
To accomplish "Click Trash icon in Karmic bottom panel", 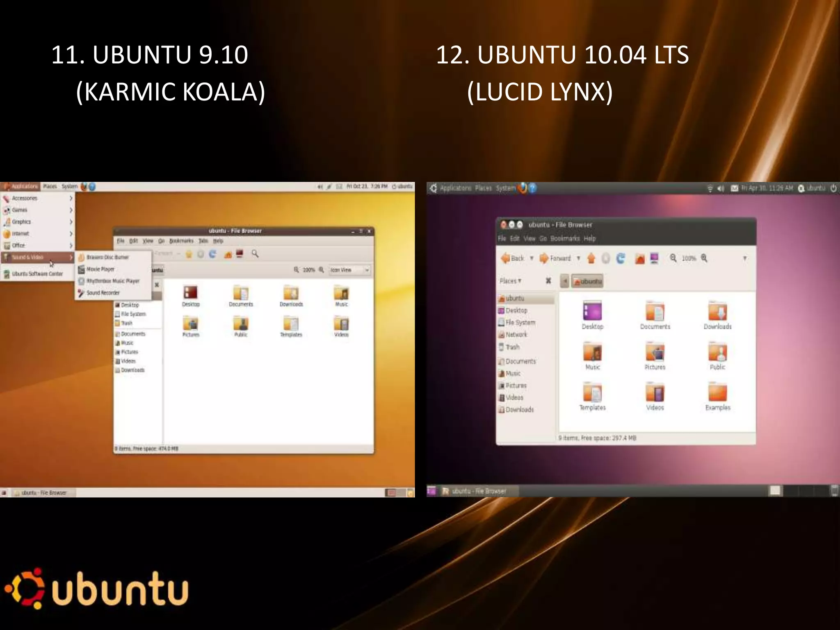I will (411, 493).
